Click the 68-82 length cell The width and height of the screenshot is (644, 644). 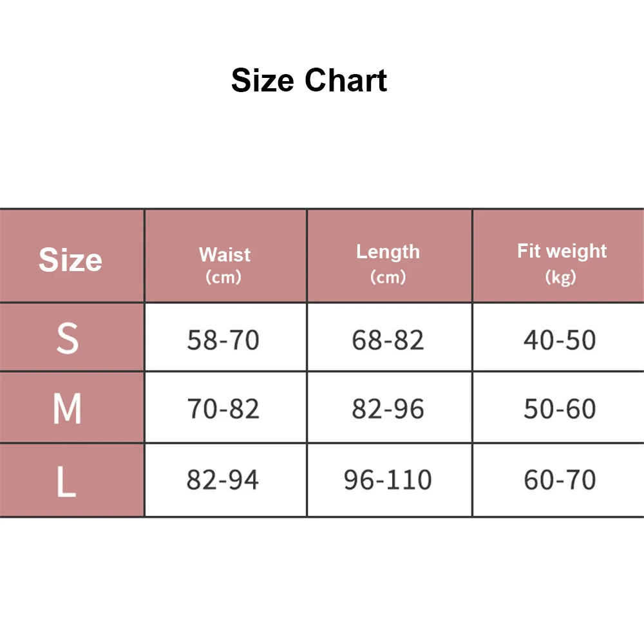click(388, 340)
